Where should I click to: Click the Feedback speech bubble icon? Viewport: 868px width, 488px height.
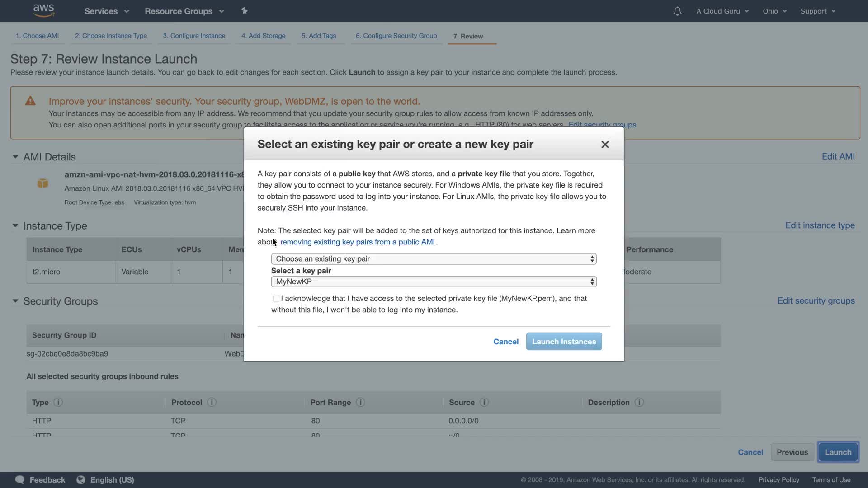click(20, 480)
